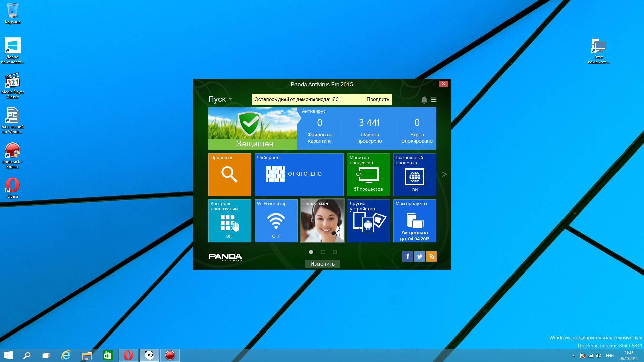This screenshot has height=362, width=644.
Task: Open База знаний по Windows shortcut
Action: [x=13, y=121]
